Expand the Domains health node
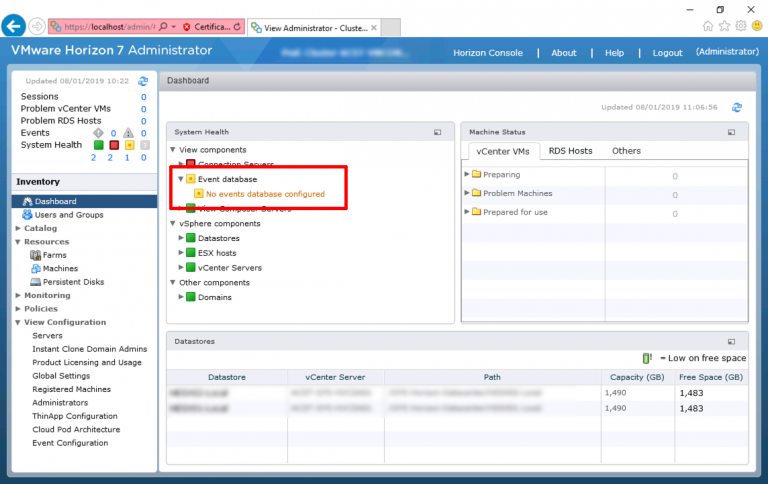Screen dimensions: 768x484 click(181, 297)
